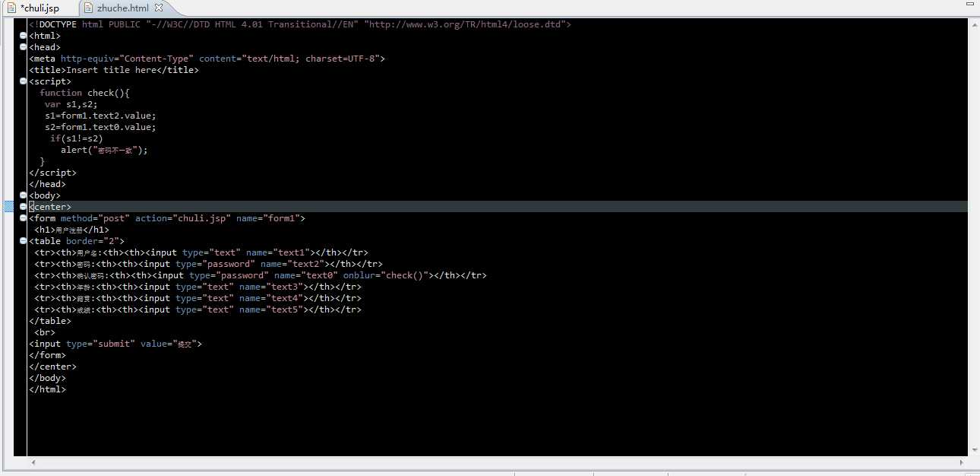Collapse the <body> code fold
The width and height of the screenshot is (980, 476).
tap(23, 195)
